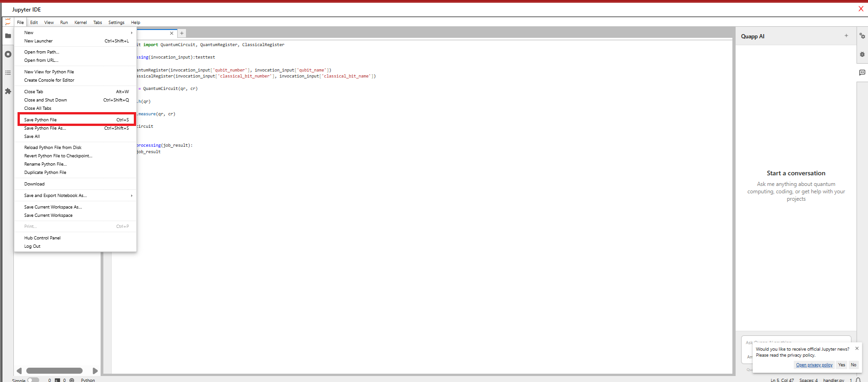Open the Debugger bug icon
The image size is (868, 382).
pyautogui.click(x=862, y=54)
